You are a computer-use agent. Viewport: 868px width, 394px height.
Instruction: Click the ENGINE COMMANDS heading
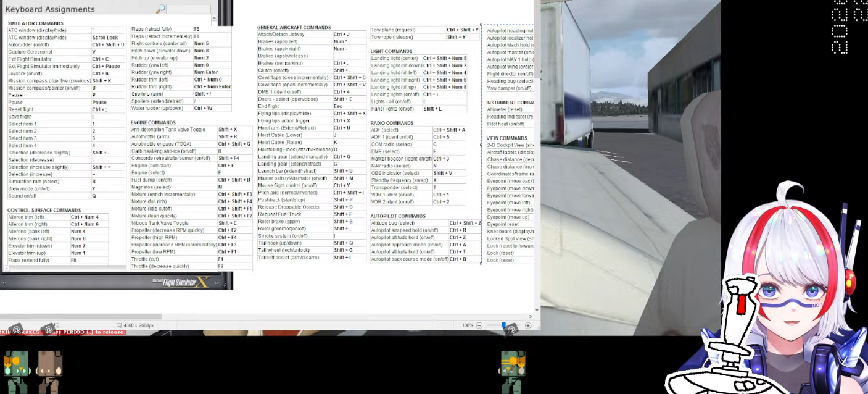coord(153,122)
